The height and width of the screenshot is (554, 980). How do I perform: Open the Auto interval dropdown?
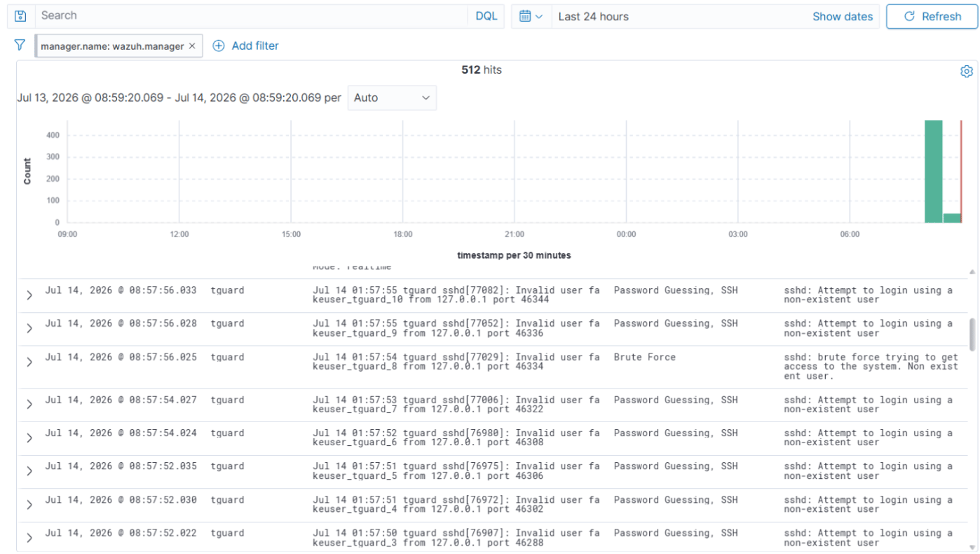pos(392,98)
